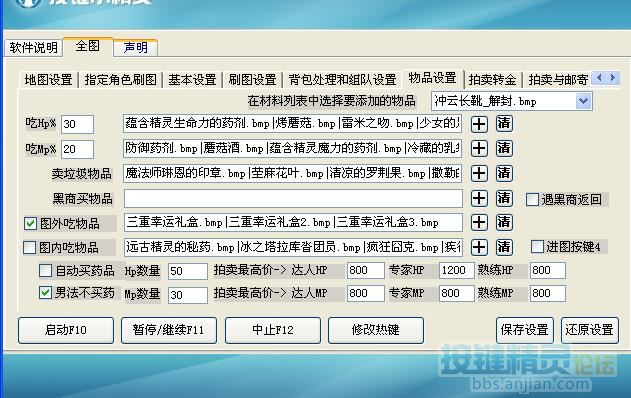631x398 pixels.
Task: Click the plus icon in 吃Hp% row
Action: [x=479, y=124]
